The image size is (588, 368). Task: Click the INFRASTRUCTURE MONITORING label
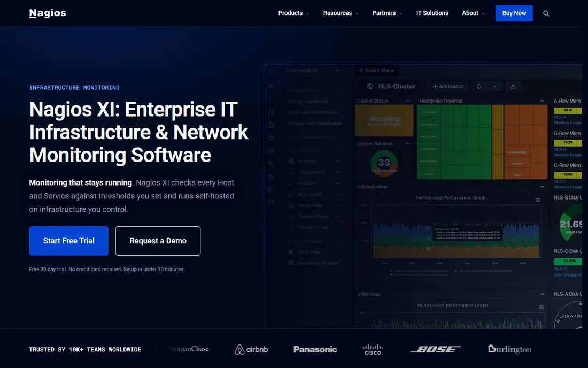pos(74,87)
